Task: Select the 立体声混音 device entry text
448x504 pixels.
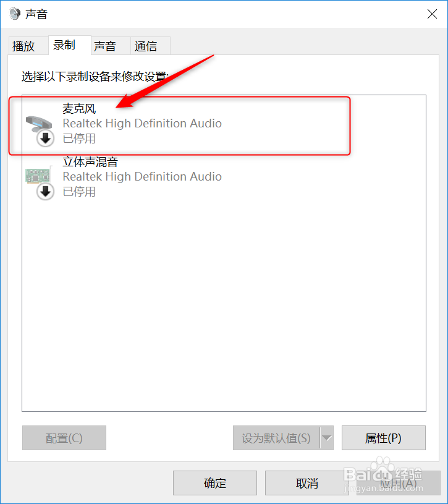Action: pyautogui.click(x=90, y=161)
